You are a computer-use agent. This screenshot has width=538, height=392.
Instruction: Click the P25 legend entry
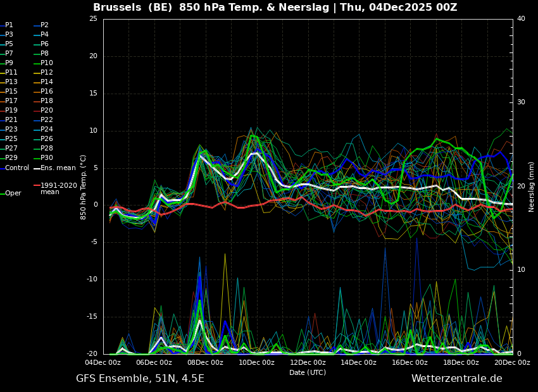pos(11,139)
